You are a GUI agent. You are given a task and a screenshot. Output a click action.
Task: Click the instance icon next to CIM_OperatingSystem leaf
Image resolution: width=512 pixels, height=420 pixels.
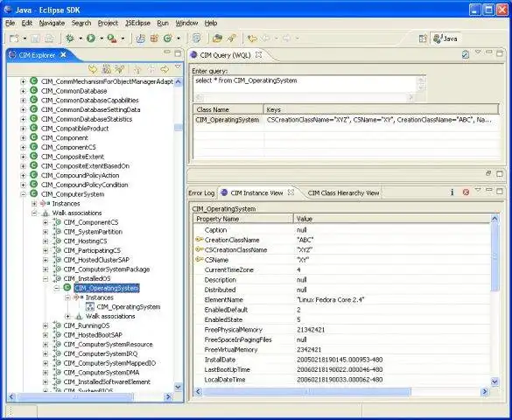pos(90,306)
